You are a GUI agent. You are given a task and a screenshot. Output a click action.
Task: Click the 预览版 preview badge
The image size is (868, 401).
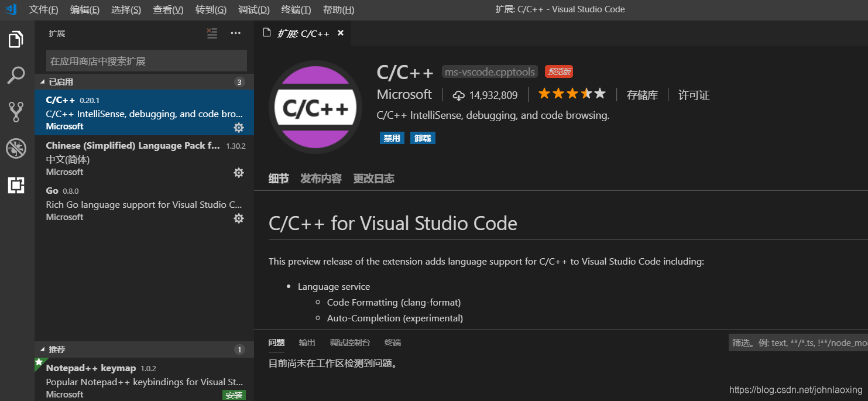click(559, 71)
